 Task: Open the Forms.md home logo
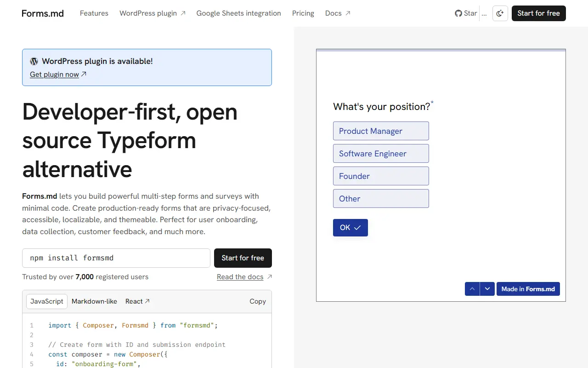[43, 13]
